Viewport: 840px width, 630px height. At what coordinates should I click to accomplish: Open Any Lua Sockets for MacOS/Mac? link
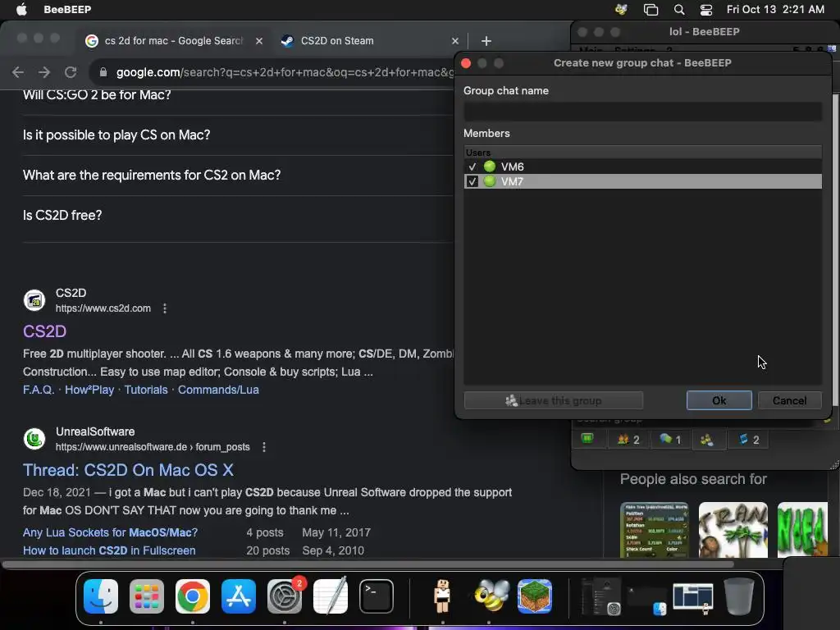point(111,532)
